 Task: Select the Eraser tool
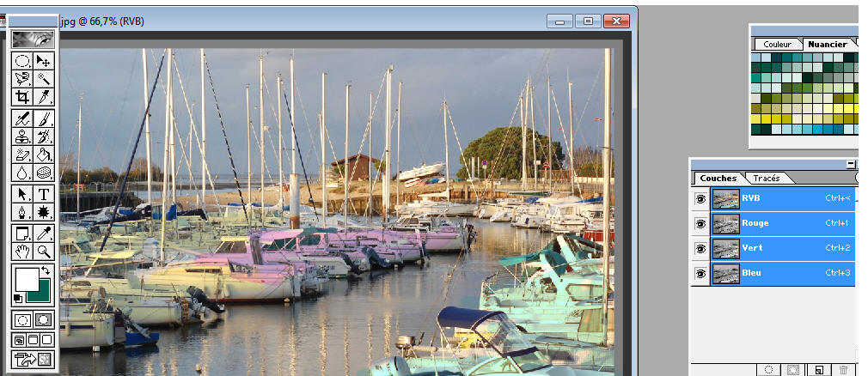click(22, 155)
